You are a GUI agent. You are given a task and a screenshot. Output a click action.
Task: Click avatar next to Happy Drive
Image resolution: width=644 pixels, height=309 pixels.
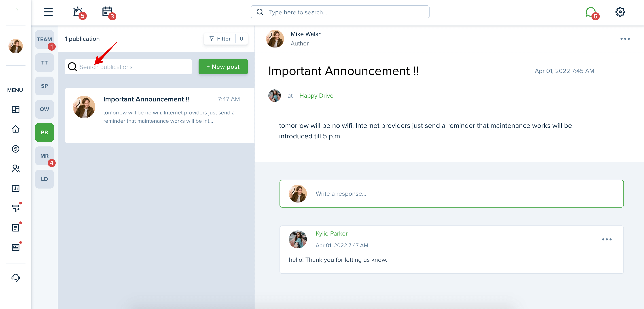(x=275, y=96)
